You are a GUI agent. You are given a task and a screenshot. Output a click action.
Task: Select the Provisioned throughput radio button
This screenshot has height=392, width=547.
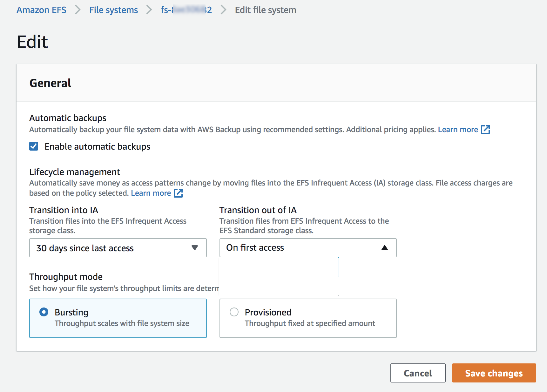pos(234,312)
